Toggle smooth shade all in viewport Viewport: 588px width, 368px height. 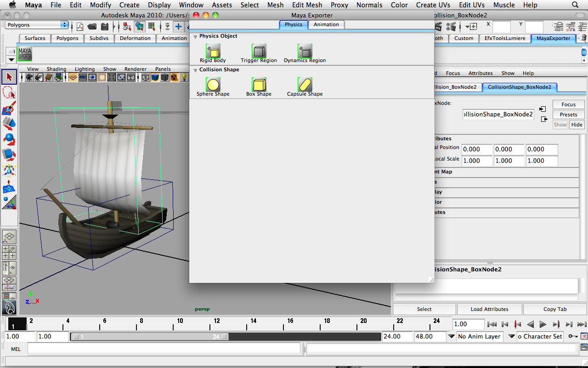(155, 77)
